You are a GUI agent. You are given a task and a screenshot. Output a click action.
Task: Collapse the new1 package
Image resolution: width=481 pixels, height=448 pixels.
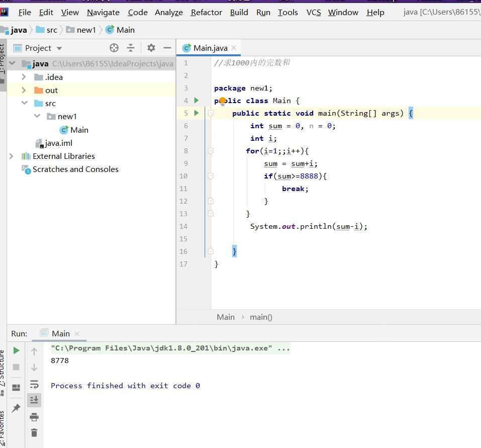click(x=37, y=116)
